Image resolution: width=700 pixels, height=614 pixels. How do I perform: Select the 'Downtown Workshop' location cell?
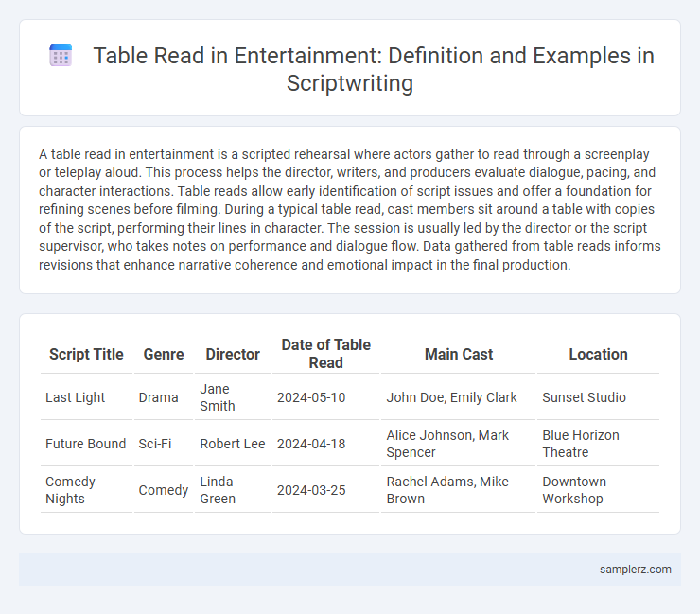click(598, 490)
